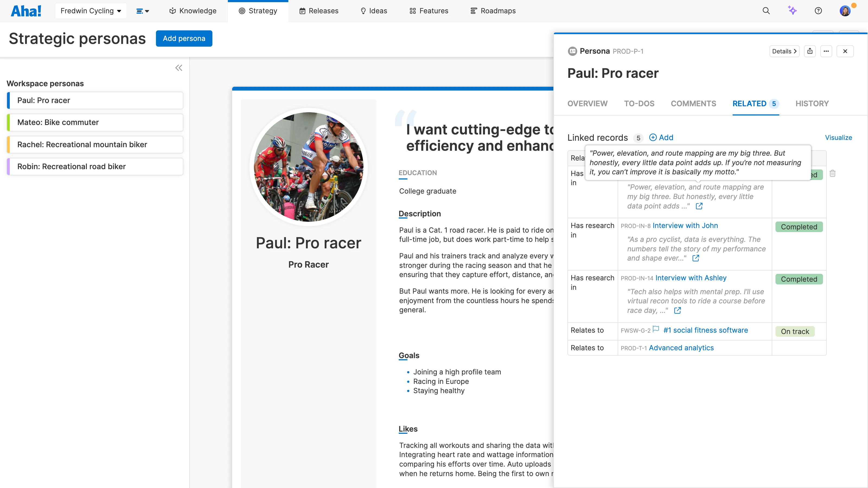Expand the hierarchy navigation dropdown

coord(142,11)
